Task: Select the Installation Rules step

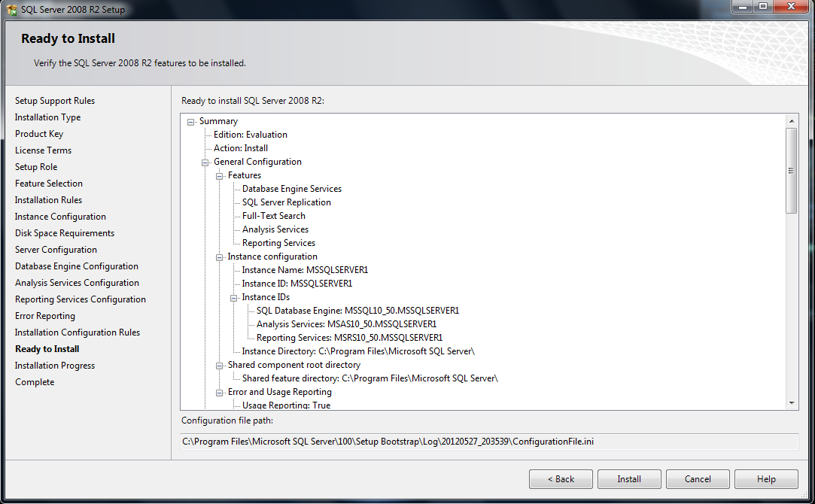Action: [48, 200]
